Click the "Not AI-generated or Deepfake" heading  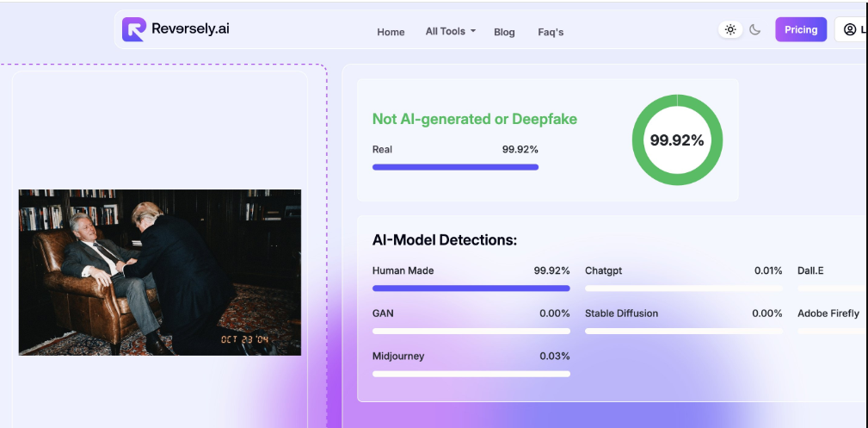coord(474,120)
